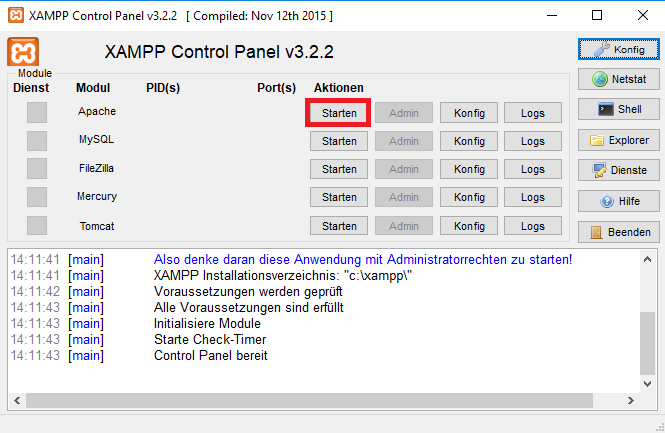Start the Tomcat module
665x433 pixels.
[x=339, y=226]
